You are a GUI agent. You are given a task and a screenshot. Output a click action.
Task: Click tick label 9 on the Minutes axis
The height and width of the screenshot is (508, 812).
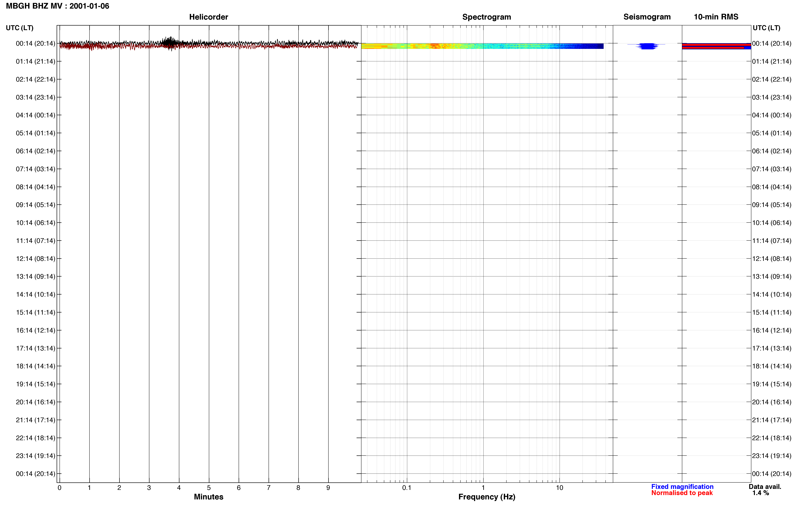point(328,488)
